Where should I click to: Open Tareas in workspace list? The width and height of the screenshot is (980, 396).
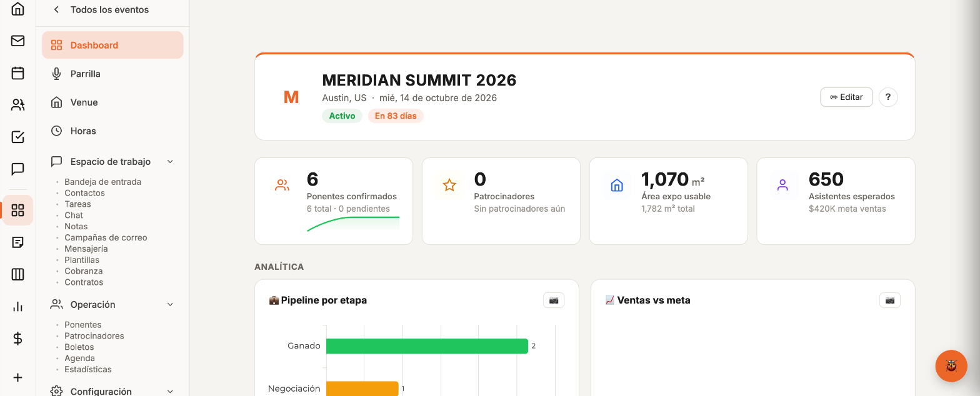[77, 204]
